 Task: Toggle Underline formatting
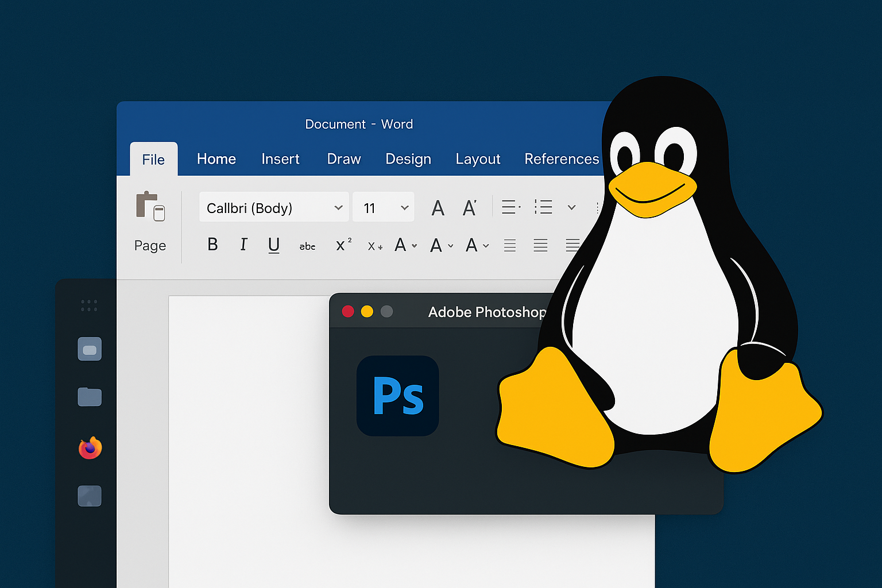point(274,245)
